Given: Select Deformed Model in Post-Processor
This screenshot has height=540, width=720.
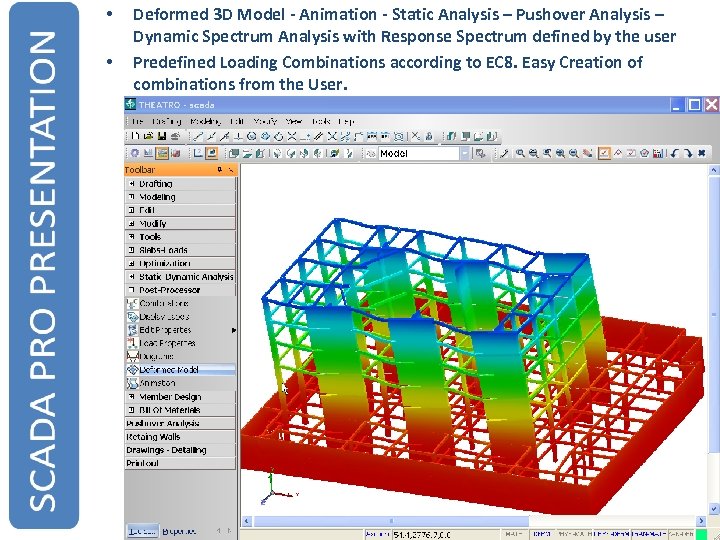Looking at the screenshot, I should (x=180, y=370).
